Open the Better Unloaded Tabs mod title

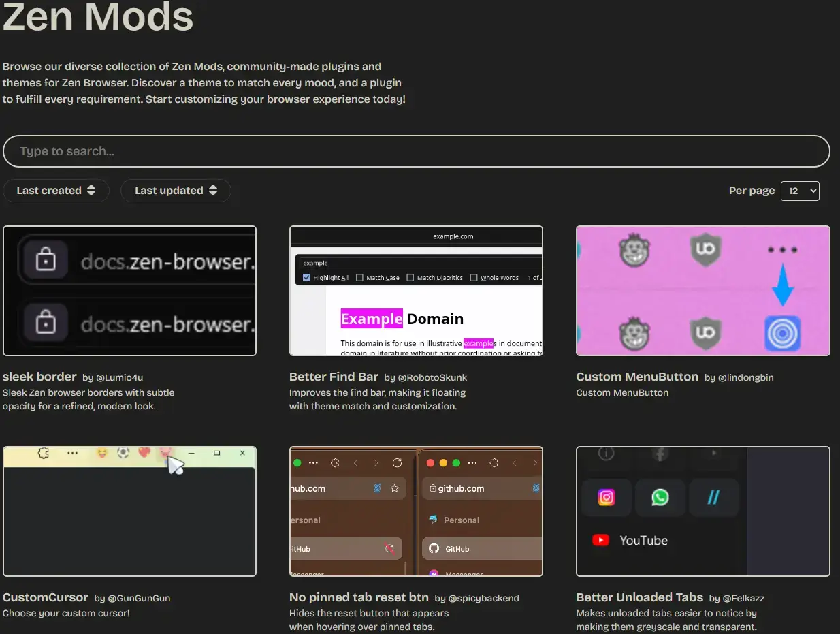(x=639, y=597)
